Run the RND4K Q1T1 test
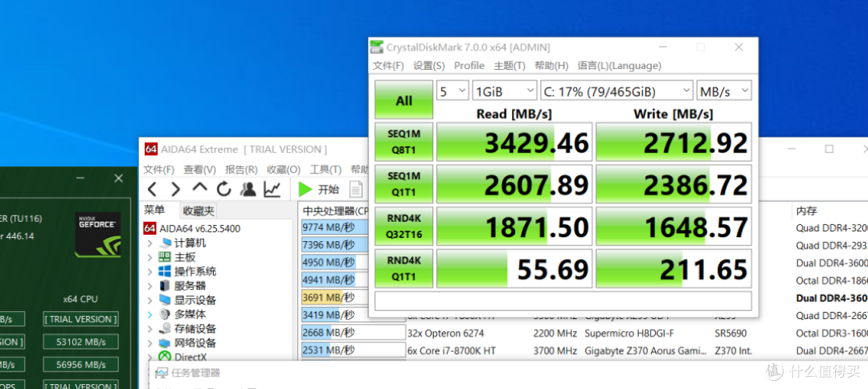The image size is (868, 389). (404, 268)
